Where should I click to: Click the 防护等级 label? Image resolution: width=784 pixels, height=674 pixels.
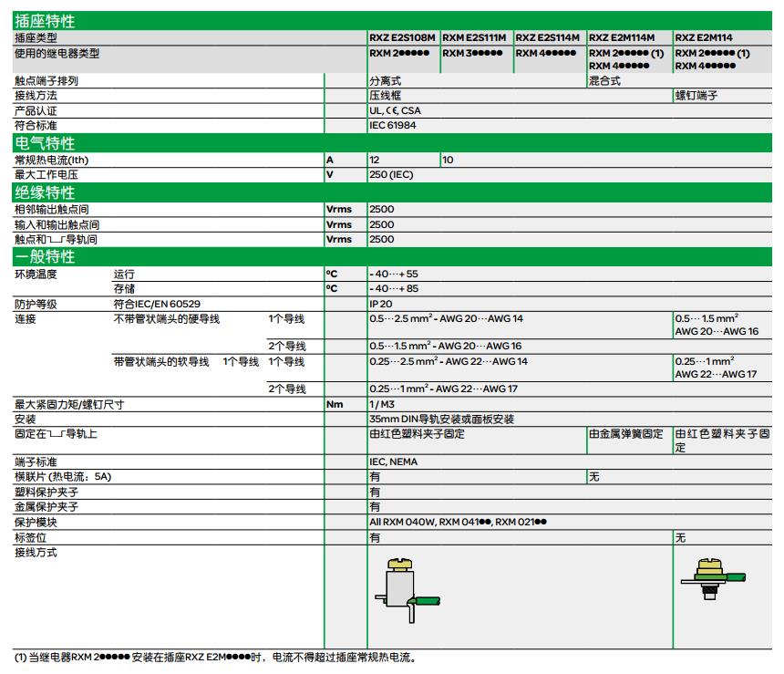coord(36,304)
